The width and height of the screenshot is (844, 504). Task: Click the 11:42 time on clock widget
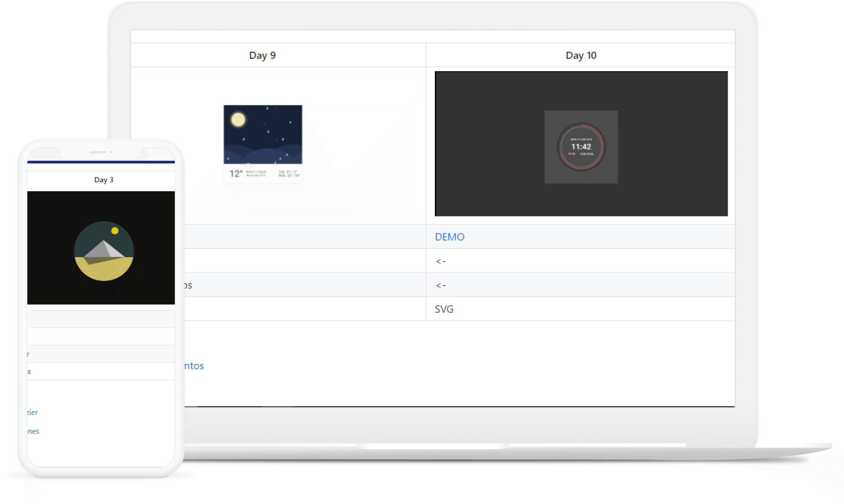coord(581,147)
